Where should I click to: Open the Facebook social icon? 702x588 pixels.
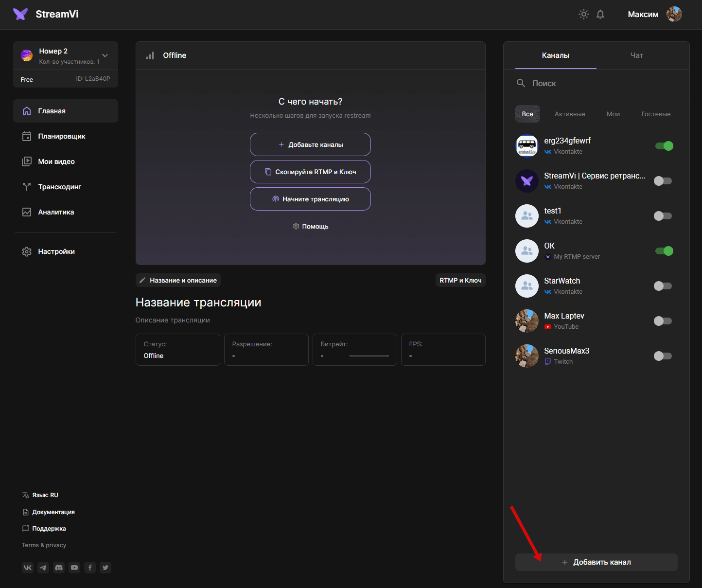tap(90, 568)
